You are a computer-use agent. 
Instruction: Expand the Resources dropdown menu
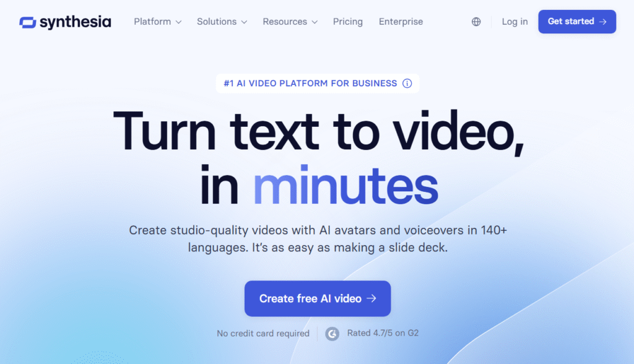(290, 22)
